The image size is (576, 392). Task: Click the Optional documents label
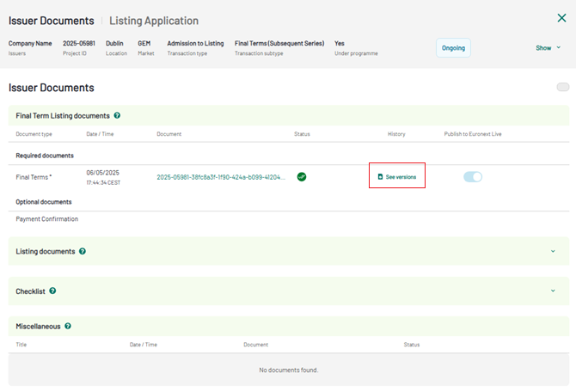44,202
